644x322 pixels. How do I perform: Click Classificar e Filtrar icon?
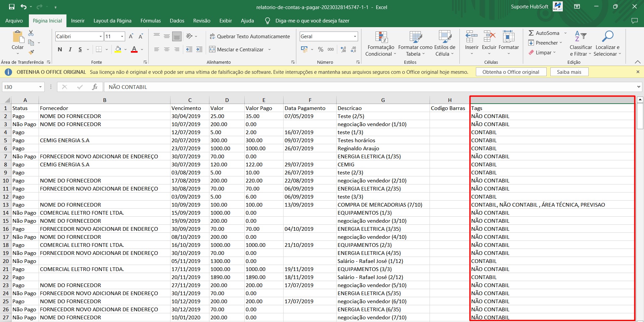click(581, 37)
